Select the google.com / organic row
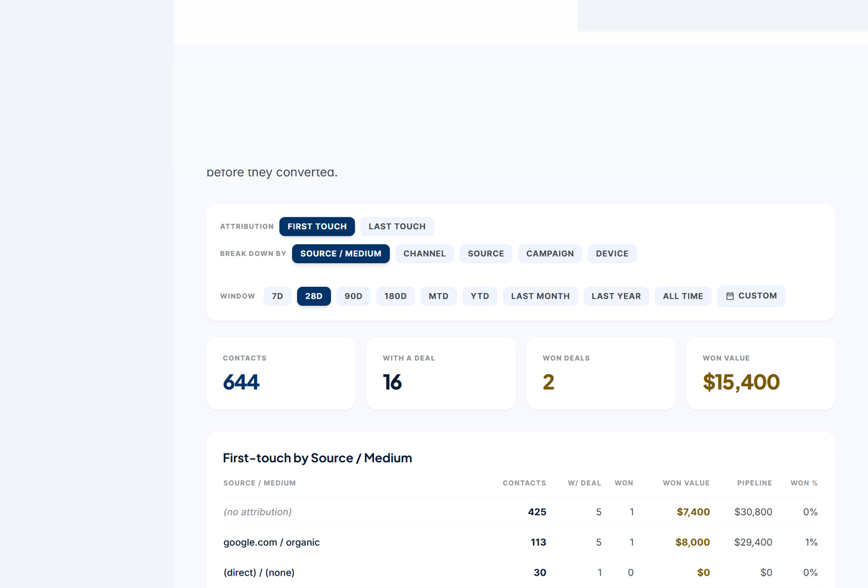Image resolution: width=868 pixels, height=588 pixels. pyautogui.click(x=520, y=543)
